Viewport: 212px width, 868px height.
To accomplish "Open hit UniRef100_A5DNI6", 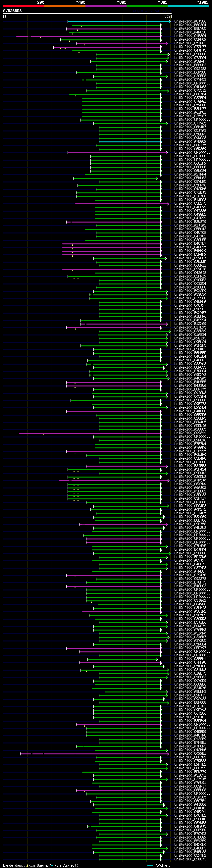I will click(x=190, y=426).
